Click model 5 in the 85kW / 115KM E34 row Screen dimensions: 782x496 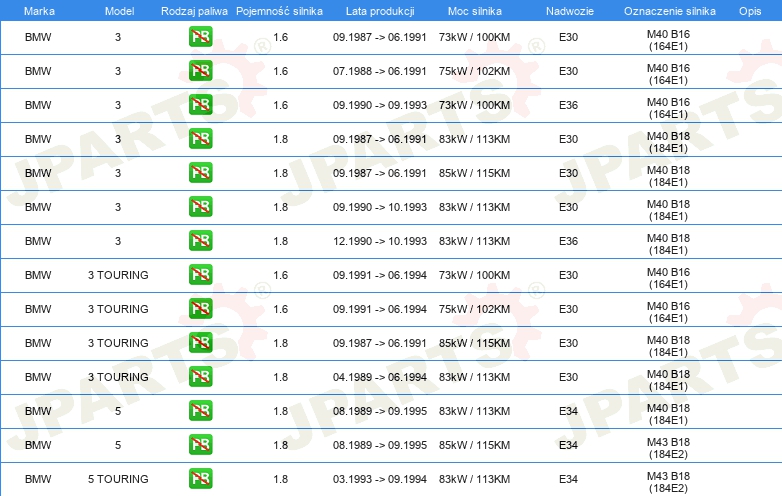pos(118,445)
